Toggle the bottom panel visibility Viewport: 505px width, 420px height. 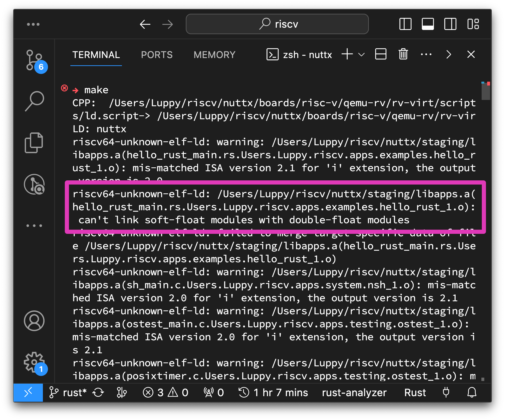pyautogui.click(x=428, y=24)
